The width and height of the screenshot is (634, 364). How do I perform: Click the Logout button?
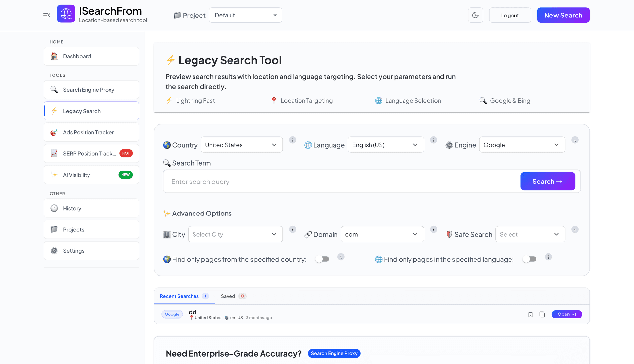(x=510, y=15)
